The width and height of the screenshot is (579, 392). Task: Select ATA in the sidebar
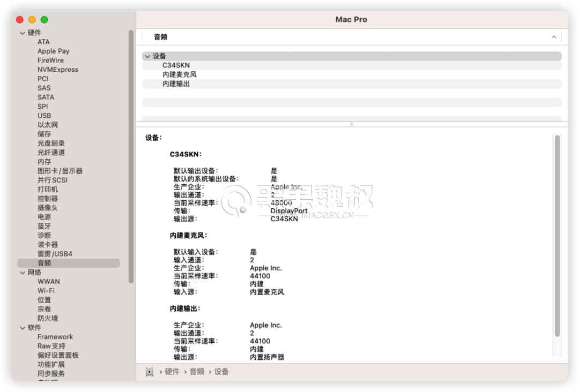[x=43, y=42]
